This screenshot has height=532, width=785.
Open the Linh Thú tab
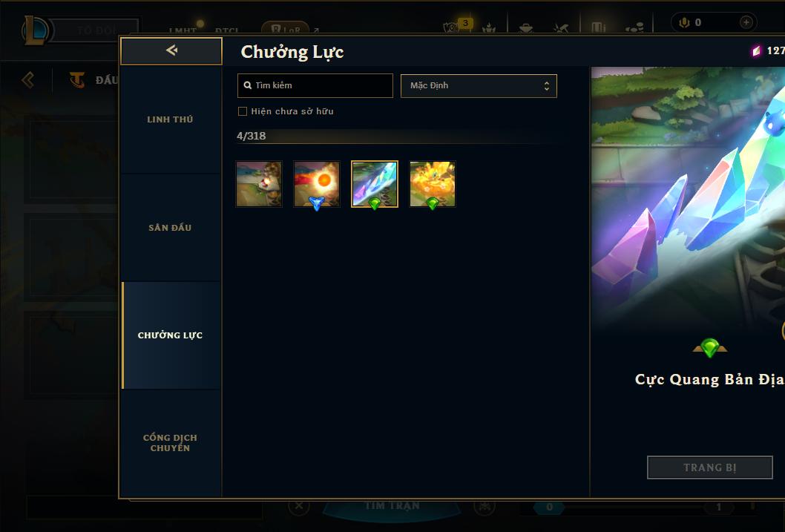coord(170,119)
